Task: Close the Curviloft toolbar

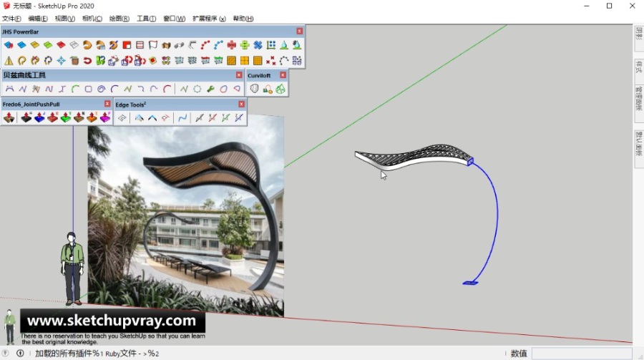Action: click(x=283, y=75)
